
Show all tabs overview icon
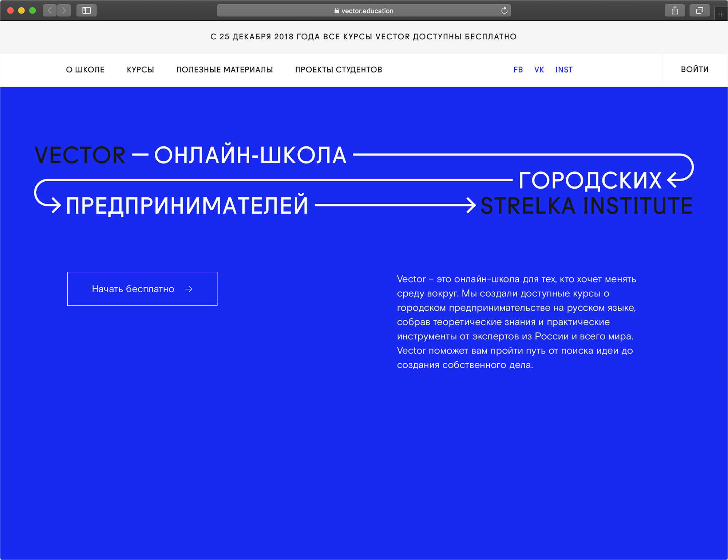point(699,11)
